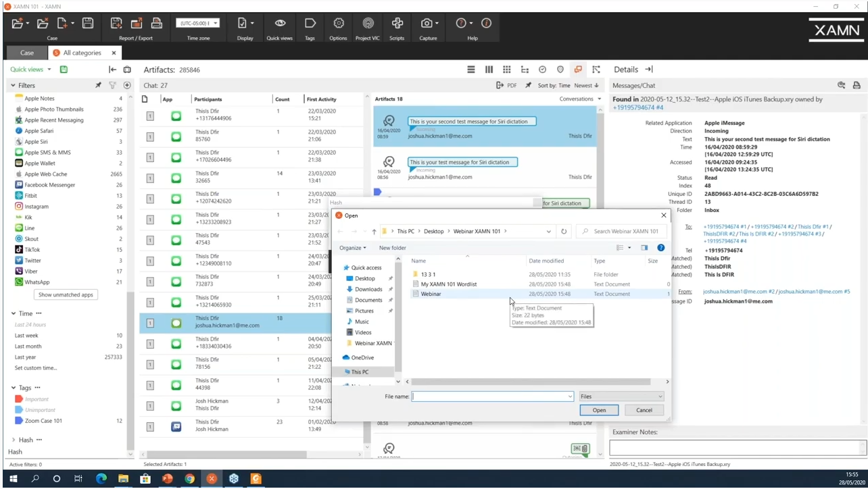The height and width of the screenshot is (489, 868).
Task: Open the Options gear icon
Action: [x=338, y=24]
